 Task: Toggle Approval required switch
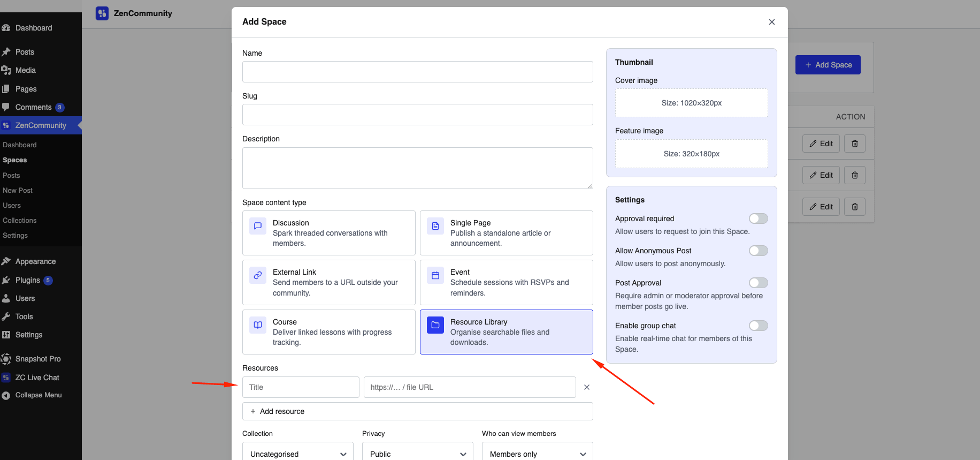point(758,218)
